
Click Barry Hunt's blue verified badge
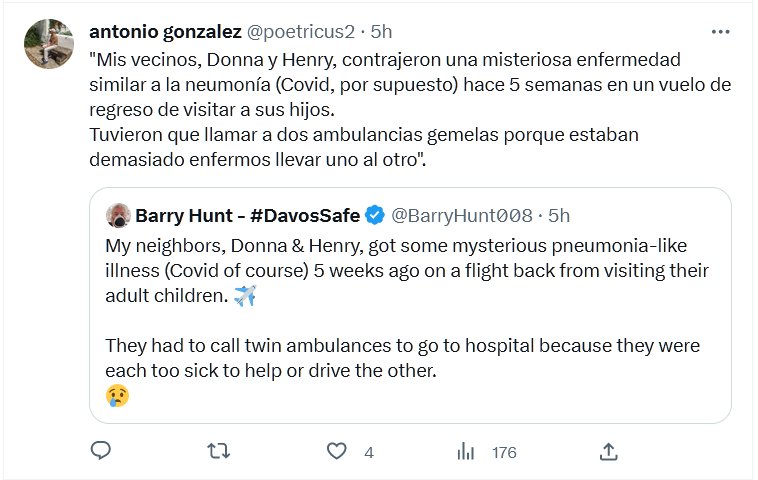pyautogui.click(x=375, y=215)
